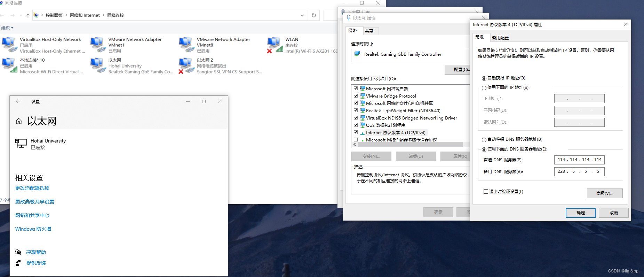The image size is (644, 277).
Task: Click 安装(N)... button in 以太网 属性
Action: click(x=371, y=156)
